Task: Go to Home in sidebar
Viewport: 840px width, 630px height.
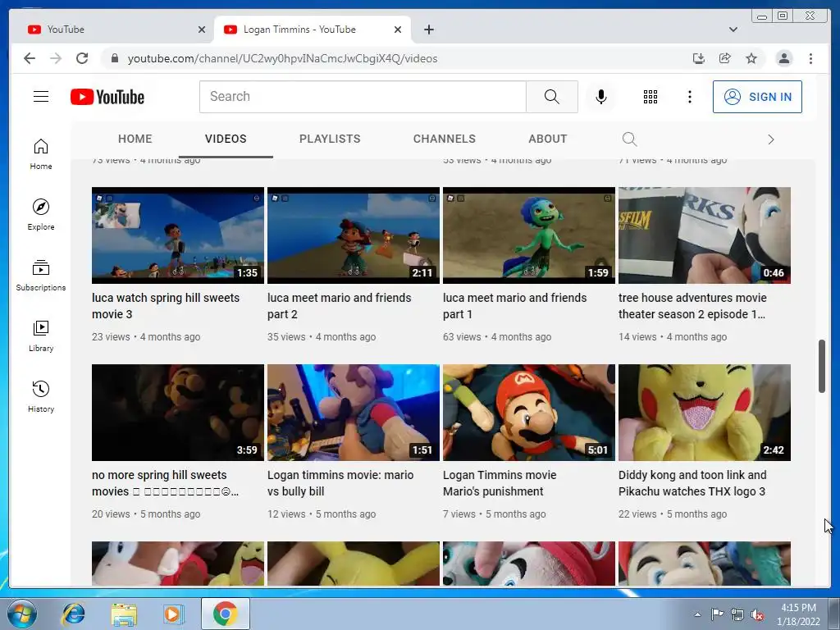Action: point(41,154)
